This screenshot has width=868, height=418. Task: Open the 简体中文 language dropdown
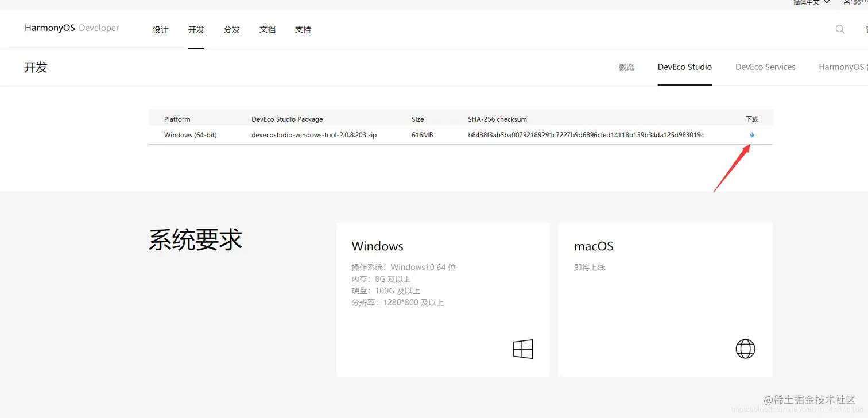pyautogui.click(x=812, y=3)
